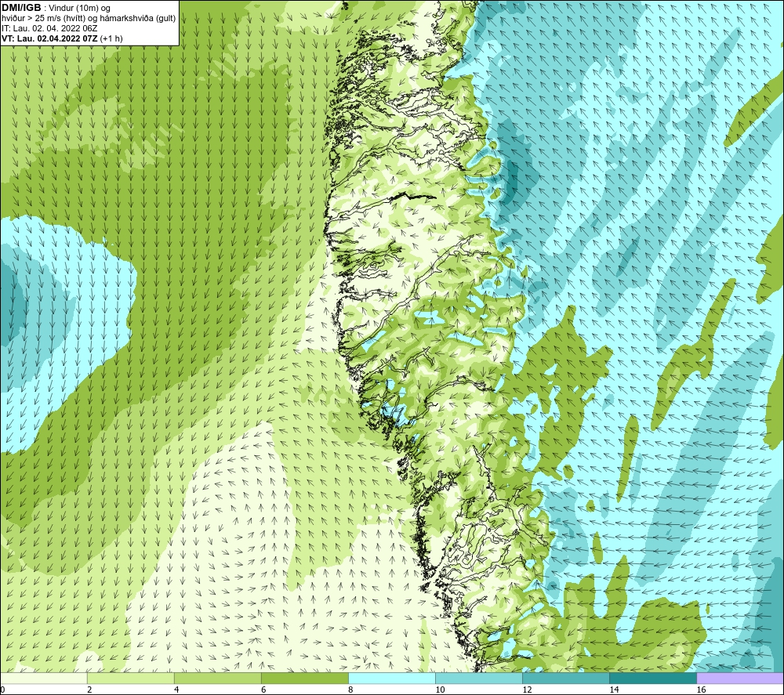Click the 10–12 m/s teal legend band
784x695 pixels.
tap(479, 678)
